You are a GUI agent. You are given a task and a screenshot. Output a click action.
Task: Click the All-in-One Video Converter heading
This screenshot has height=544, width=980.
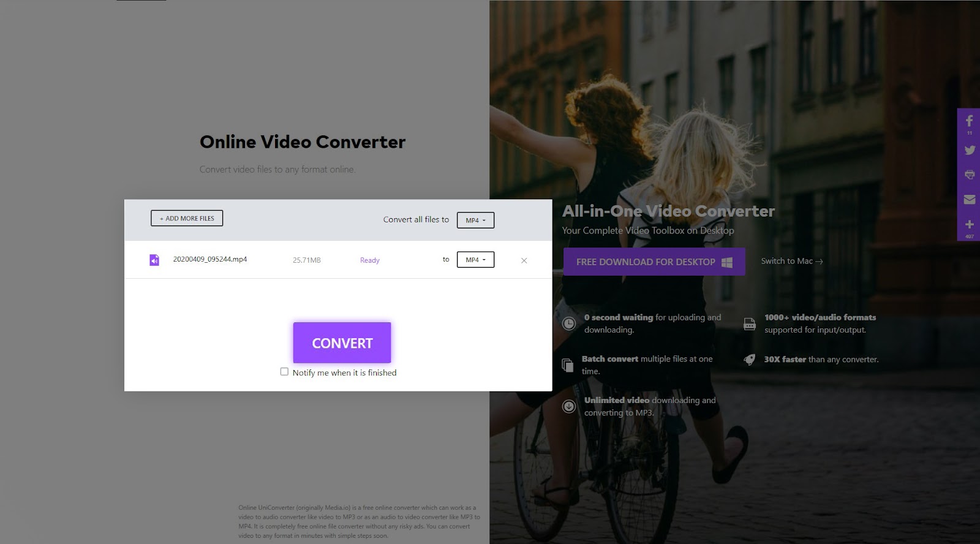click(668, 211)
